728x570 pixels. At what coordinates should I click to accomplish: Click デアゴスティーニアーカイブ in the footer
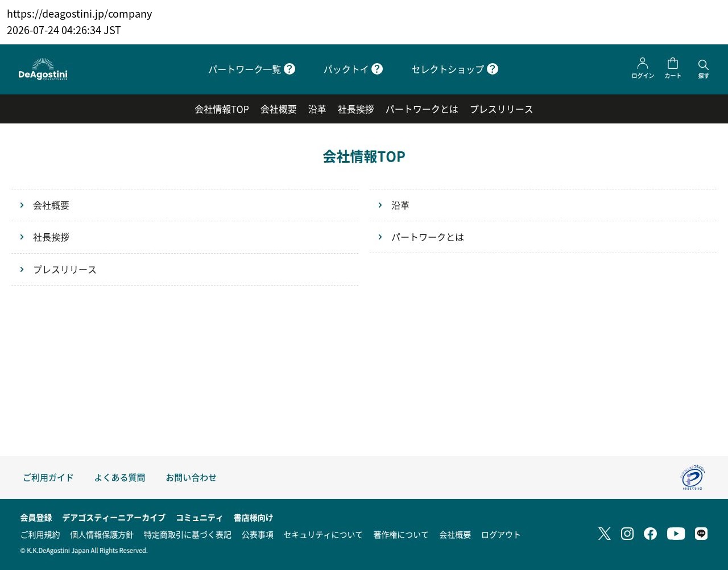pyautogui.click(x=114, y=518)
